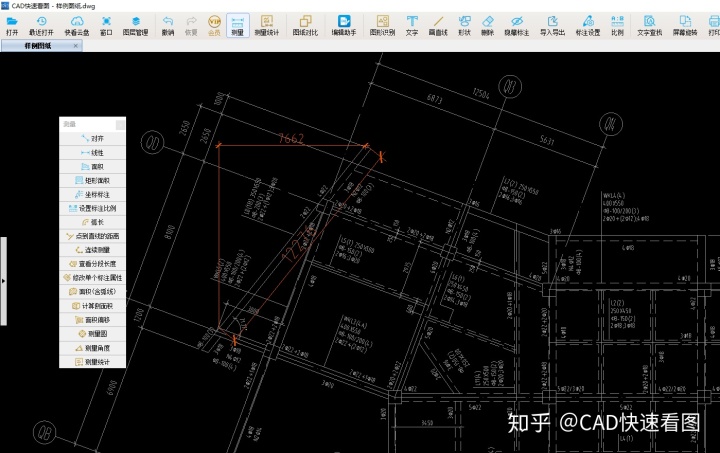Select the 删除 eraser tool

click(x=488, y=26)
